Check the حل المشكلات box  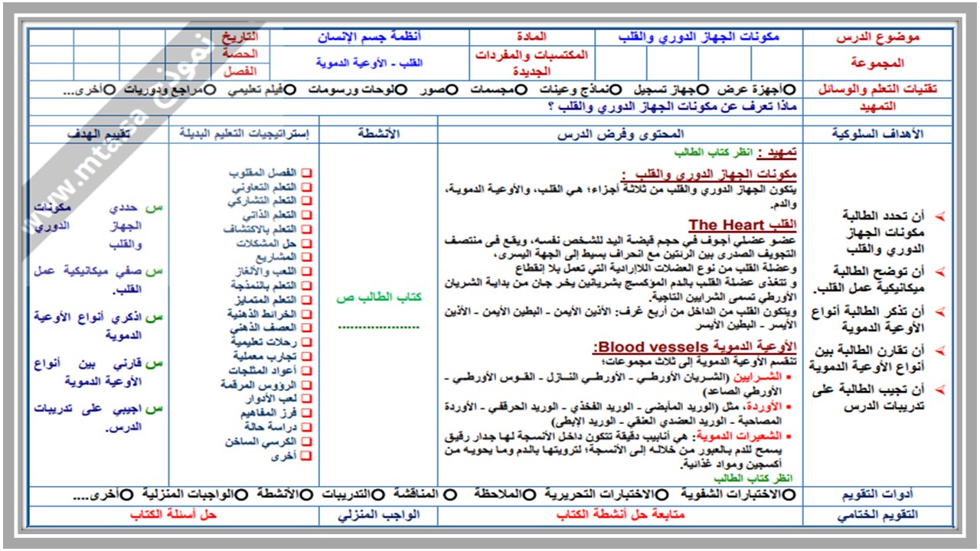coord(306,244)
